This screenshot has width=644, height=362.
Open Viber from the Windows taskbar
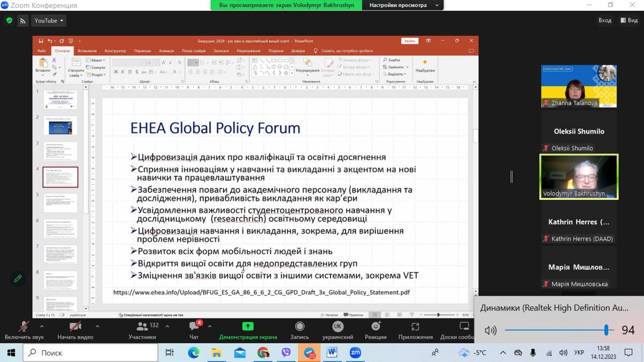(x=286, y=353)
